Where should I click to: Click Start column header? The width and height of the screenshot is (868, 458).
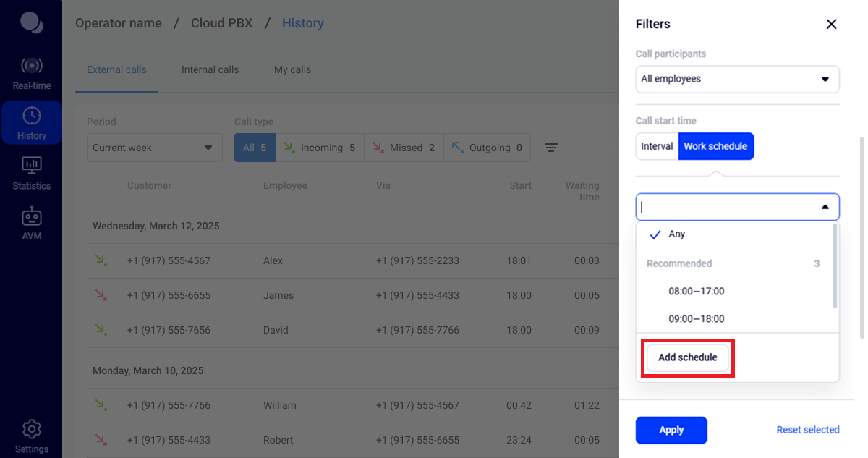(520, 185)
